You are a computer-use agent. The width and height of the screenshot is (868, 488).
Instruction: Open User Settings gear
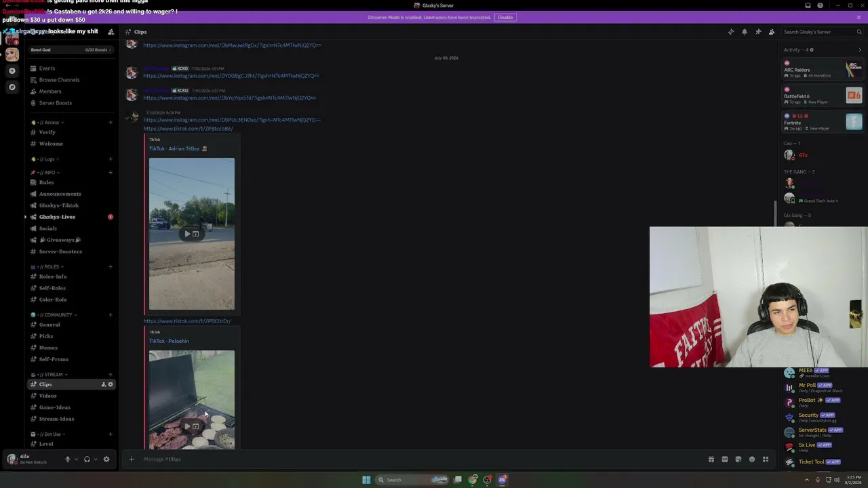[106, 459]
